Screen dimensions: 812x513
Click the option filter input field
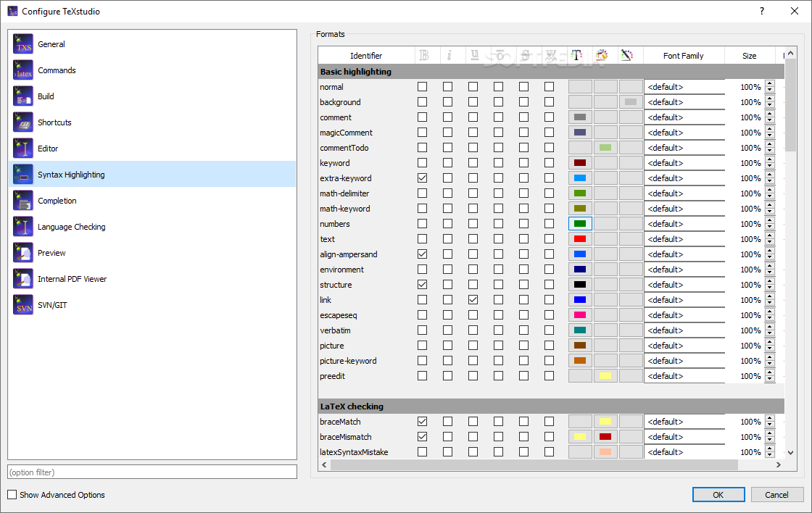pyautogui.click(x=152, y=472)
